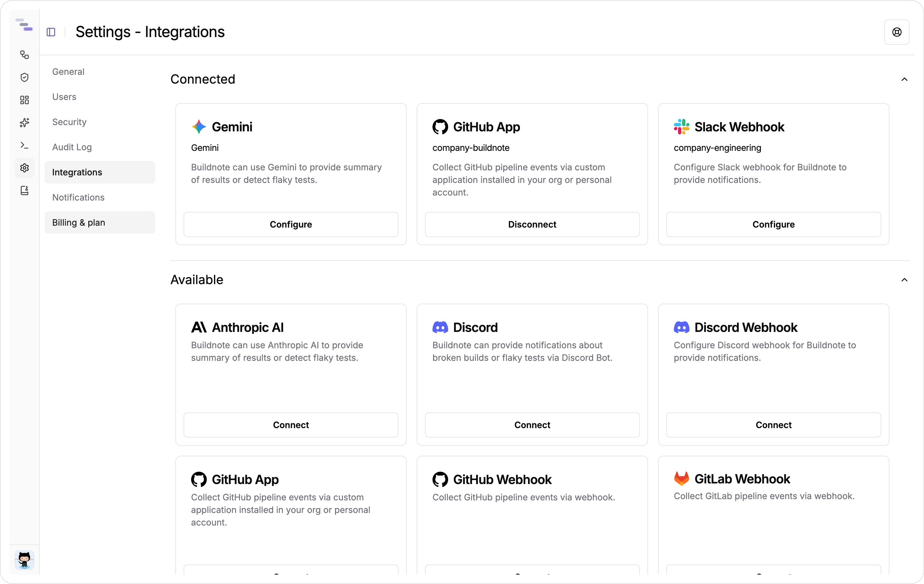Open Billing & plan settings
Viewport: 924px width, 584px height.
pos(100,223)
